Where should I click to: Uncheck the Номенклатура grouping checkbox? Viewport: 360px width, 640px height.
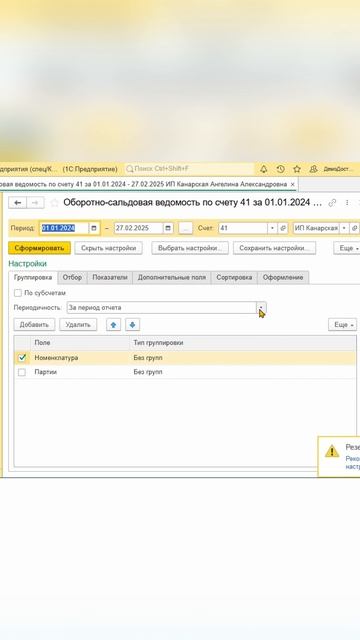click(22, 358)
